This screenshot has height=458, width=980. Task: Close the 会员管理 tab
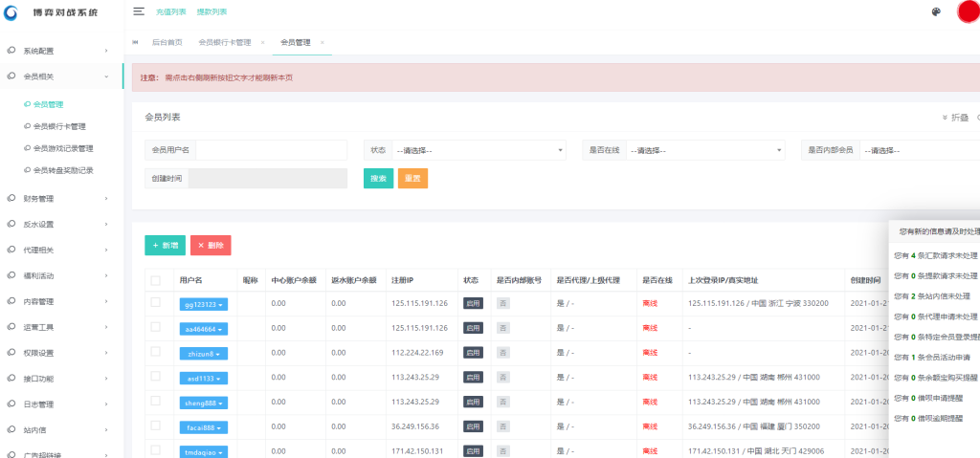point(323,43)
